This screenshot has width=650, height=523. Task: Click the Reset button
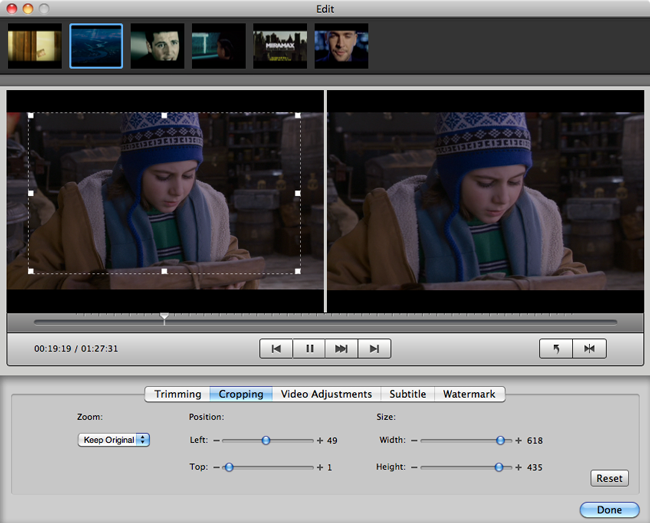click(609, 478)
